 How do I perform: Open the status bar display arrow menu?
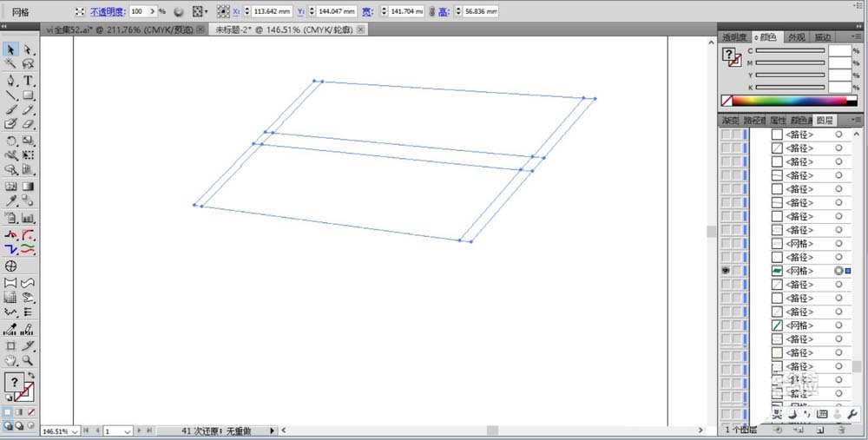(x=272, y=430)
